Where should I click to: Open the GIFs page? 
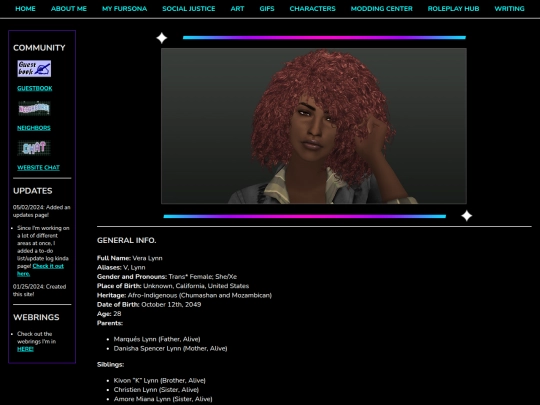[x=267, y=9]
